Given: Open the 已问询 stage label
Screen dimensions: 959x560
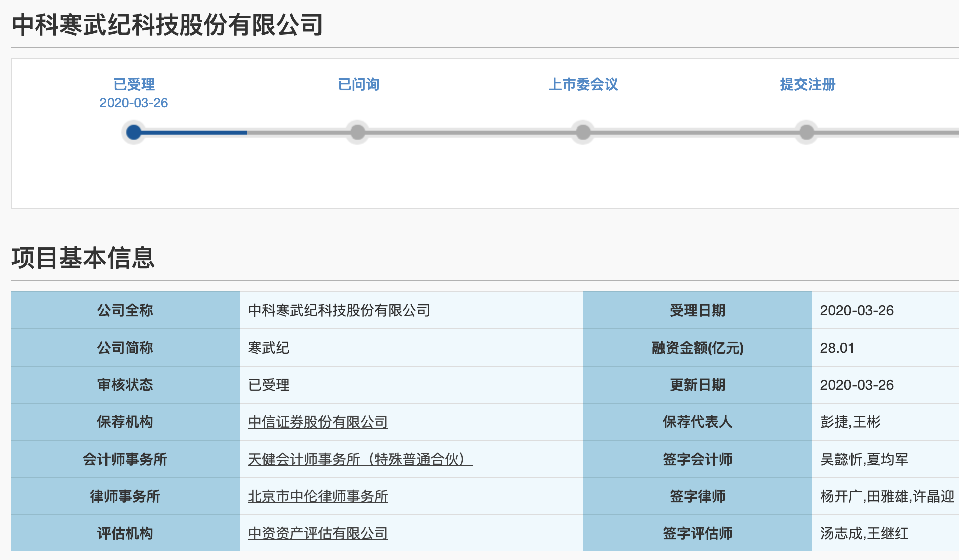Looking at the screenshot, I should click(x=358, y=84).
